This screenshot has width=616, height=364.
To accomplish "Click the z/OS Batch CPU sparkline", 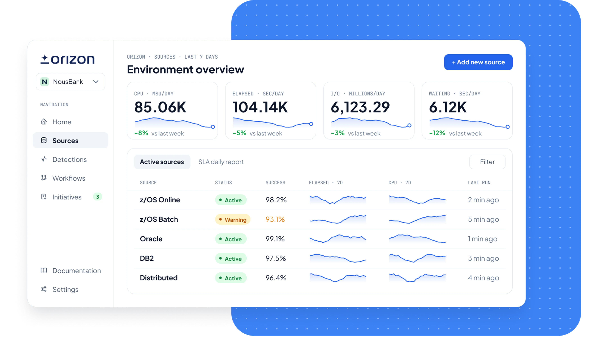I will 417,219.
